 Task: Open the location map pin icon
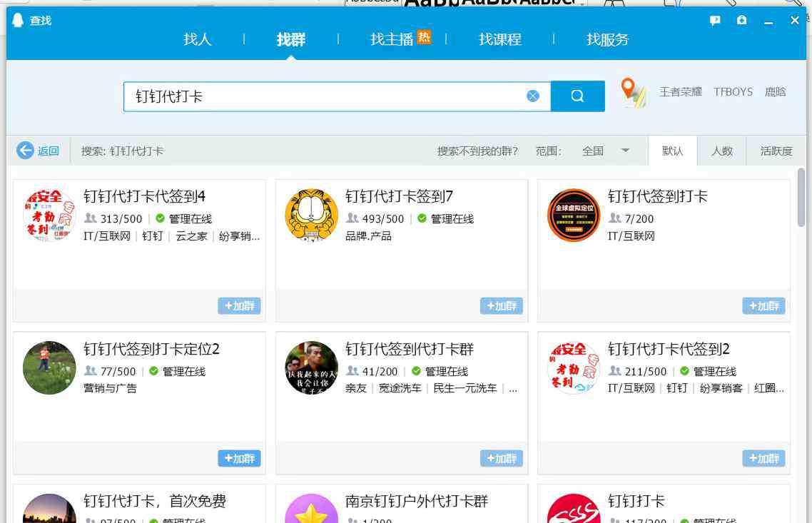click(634, 92)
